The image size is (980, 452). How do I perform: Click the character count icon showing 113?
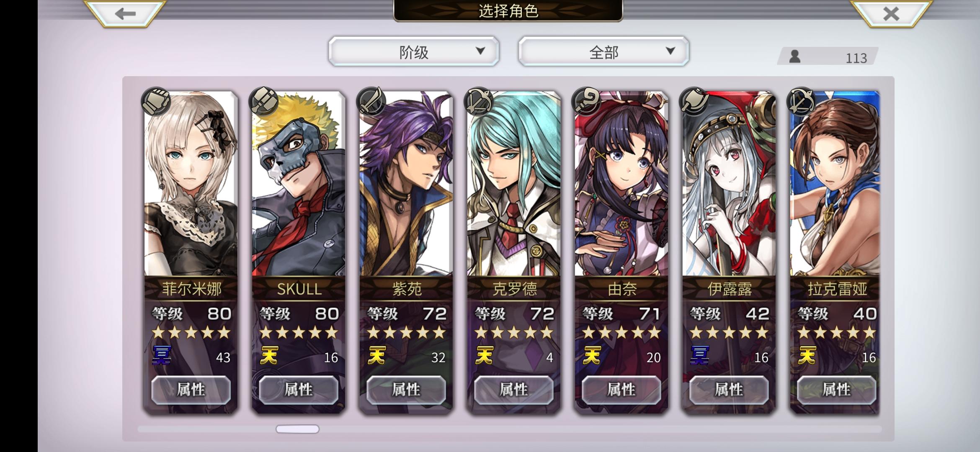795,56
